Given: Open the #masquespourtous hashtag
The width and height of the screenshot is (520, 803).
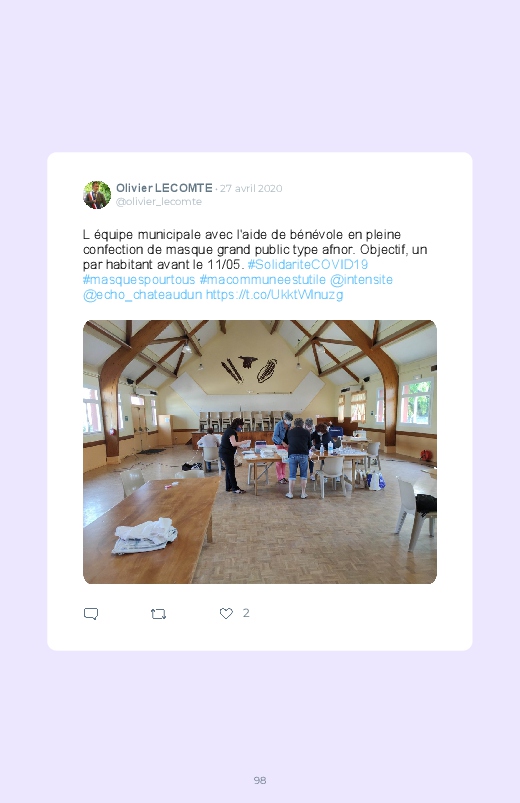Looking at the screenshot, I should (139, 280).
